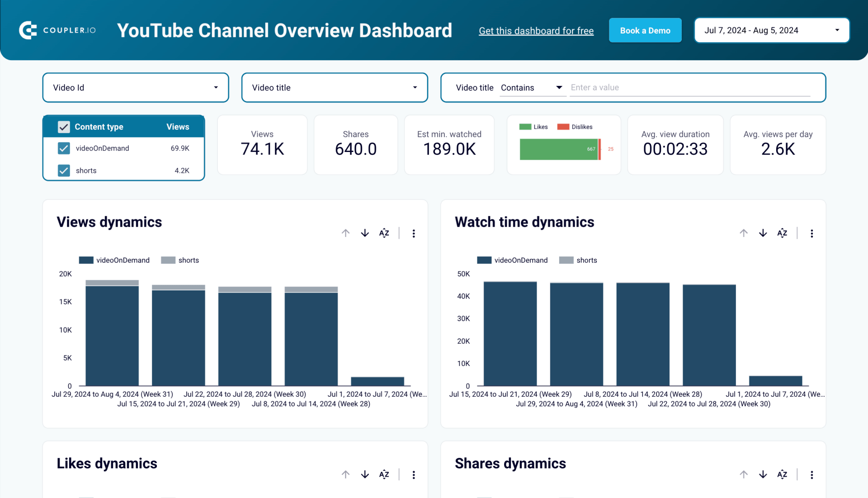Open more options menu in Likes dynamics
The width and height of the screenshot is (868, 498).
coord(414,475)
